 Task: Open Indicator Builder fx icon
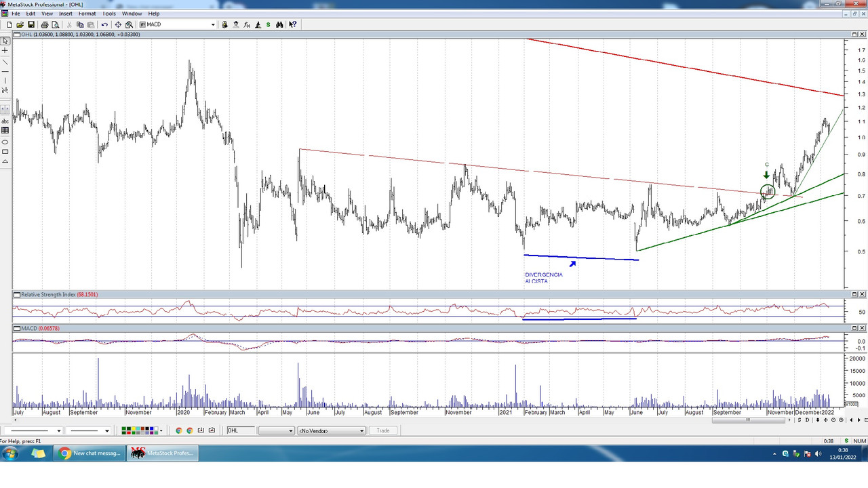coord(247,24)
